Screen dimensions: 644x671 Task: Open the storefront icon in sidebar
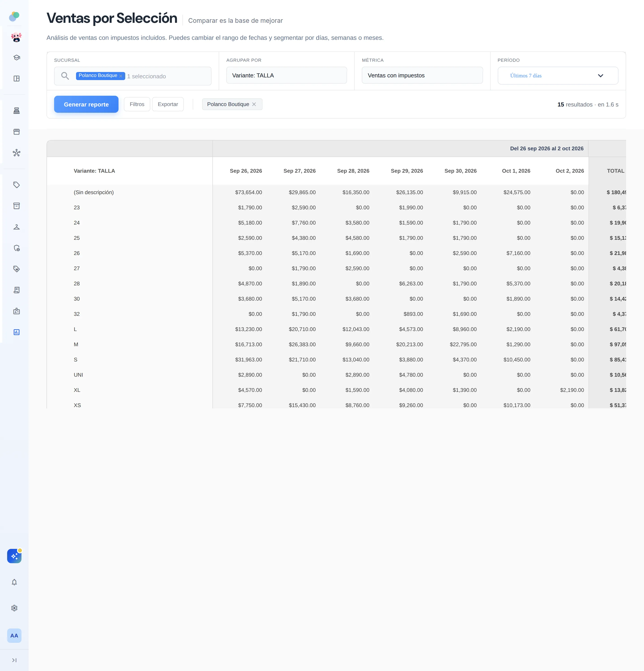click(16, 132)
